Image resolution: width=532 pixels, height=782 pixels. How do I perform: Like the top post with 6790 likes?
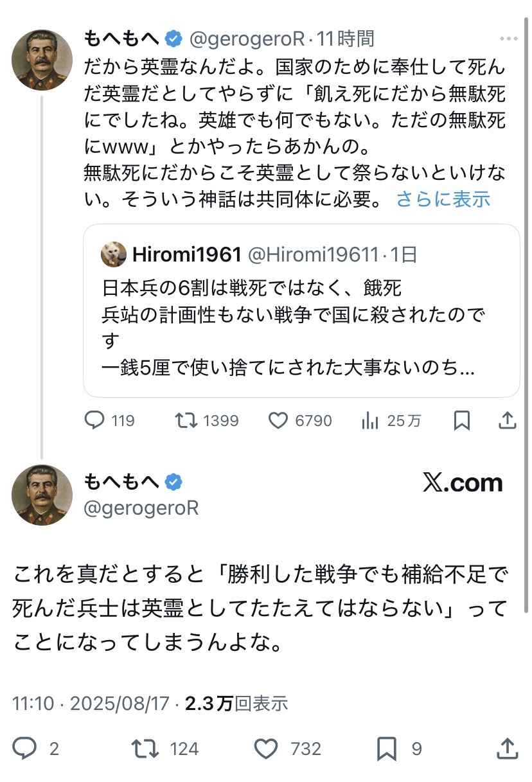(278, 421)
